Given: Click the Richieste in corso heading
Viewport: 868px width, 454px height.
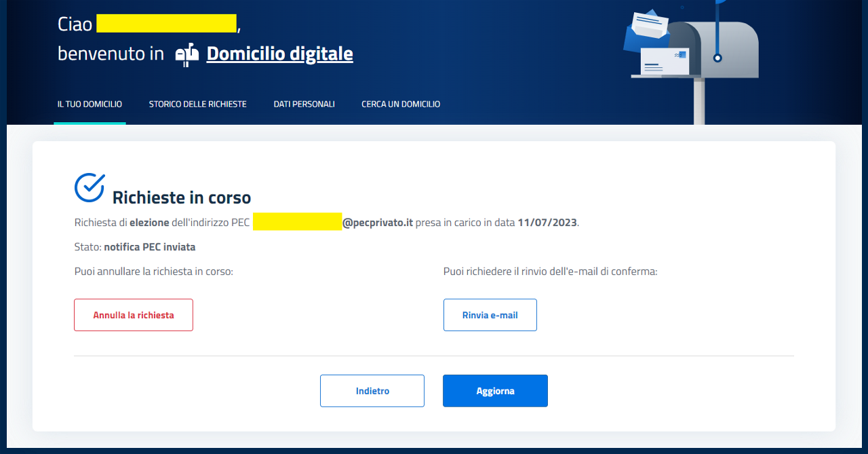Looking at the screenshot, I should point(181,197).
